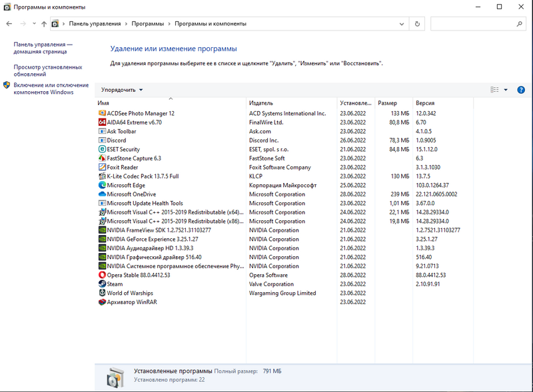Click the Архиватор WinRAR icon

tap(102, 302)
